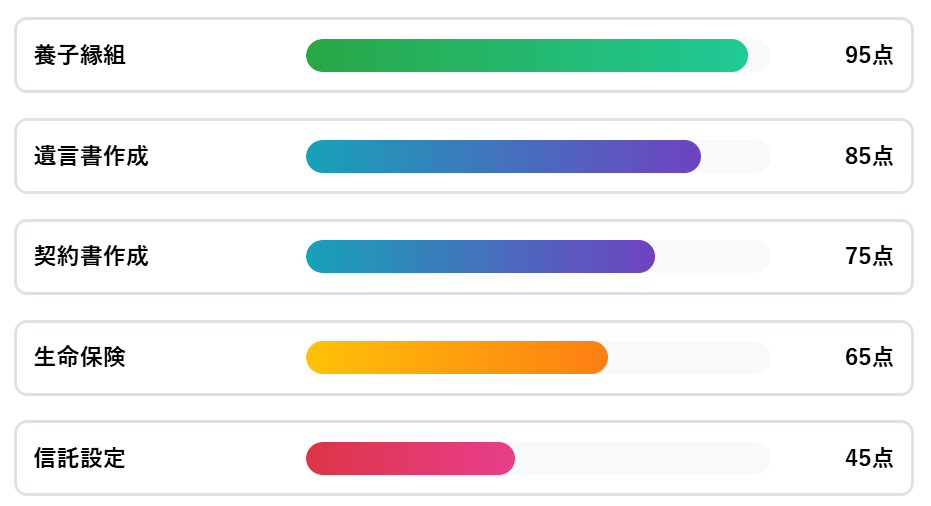
Task: Select the 75点 score text
Action: [x=869, y=257]
